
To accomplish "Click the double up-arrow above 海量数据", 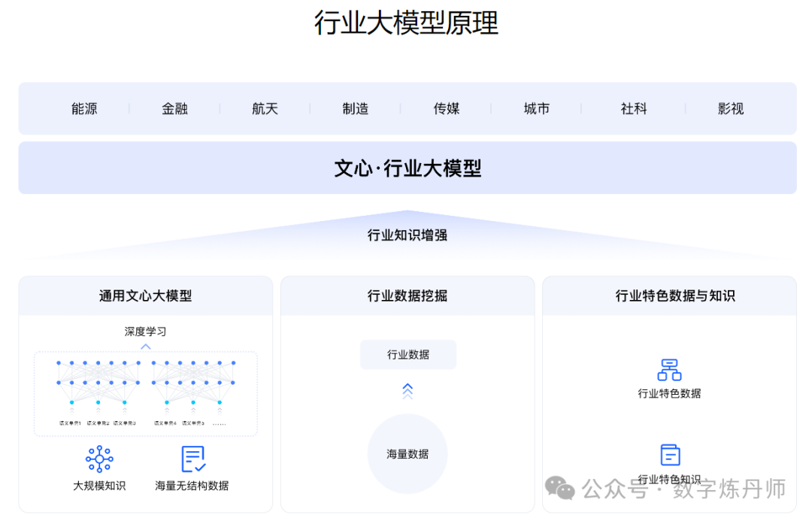I will tap(408, 391).
